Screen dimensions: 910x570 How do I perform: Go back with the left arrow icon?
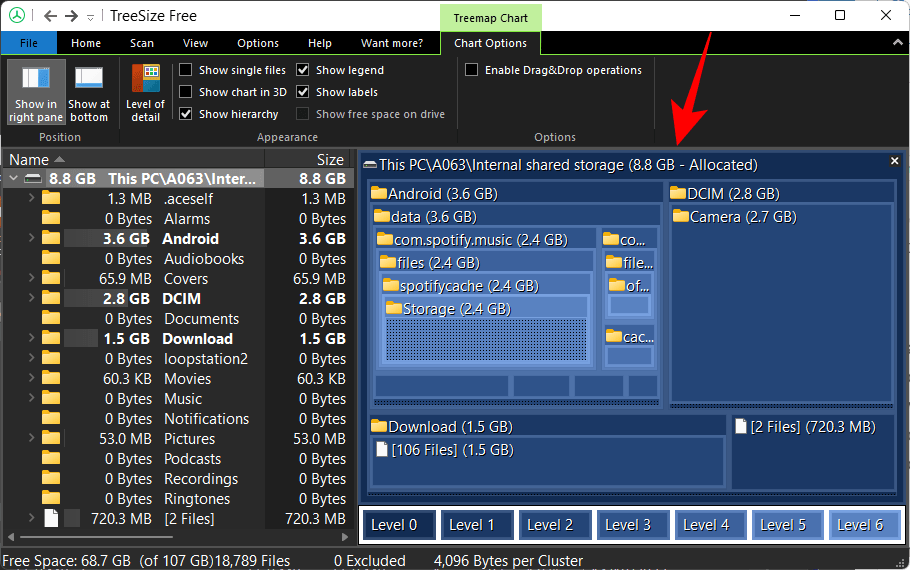tap(50, 16)
